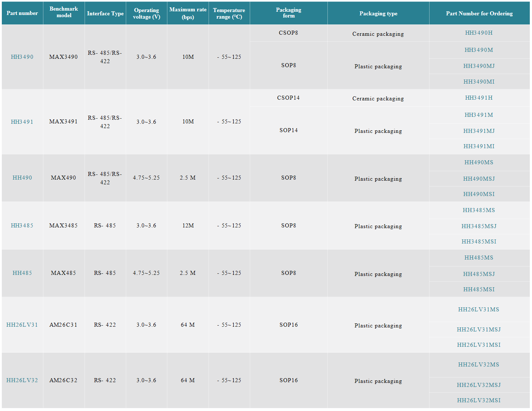
Task: Click the Maximum rate (bps) header
Action: (x=188, y=13)
